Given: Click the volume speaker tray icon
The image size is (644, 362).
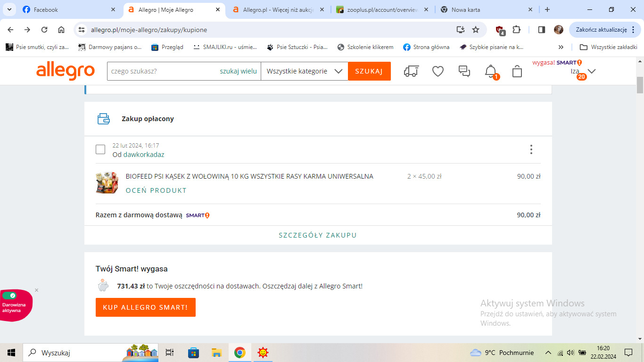Looking at the screenshot, I should (570, 353).
